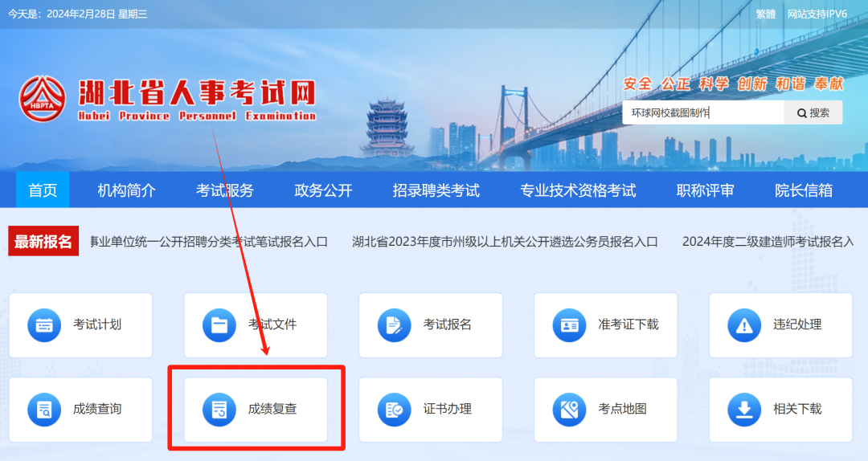The image size is (868, 461).
Task: Select the 考试文件 folder icon
Action: click(x=219, y=324)
